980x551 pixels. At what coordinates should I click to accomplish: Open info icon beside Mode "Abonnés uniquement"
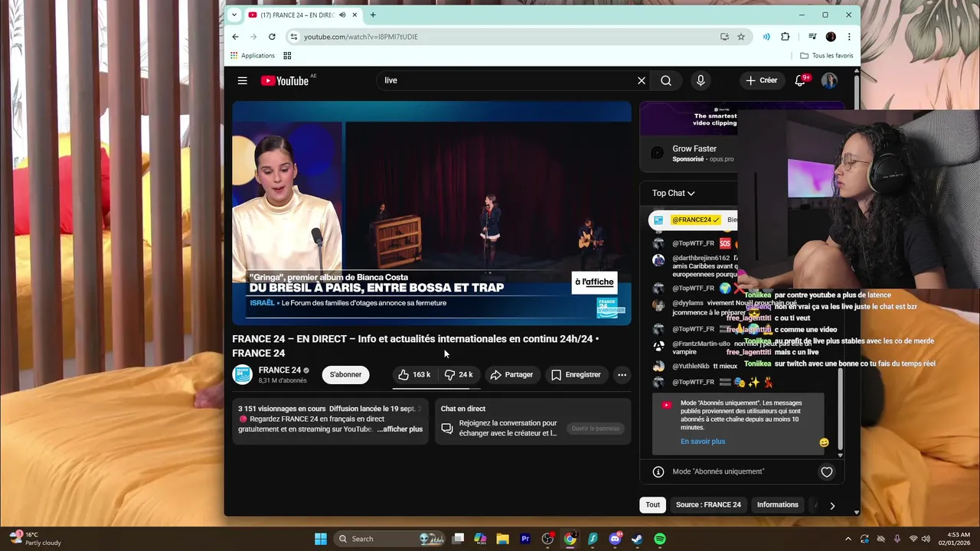click(x=658, y=472)
